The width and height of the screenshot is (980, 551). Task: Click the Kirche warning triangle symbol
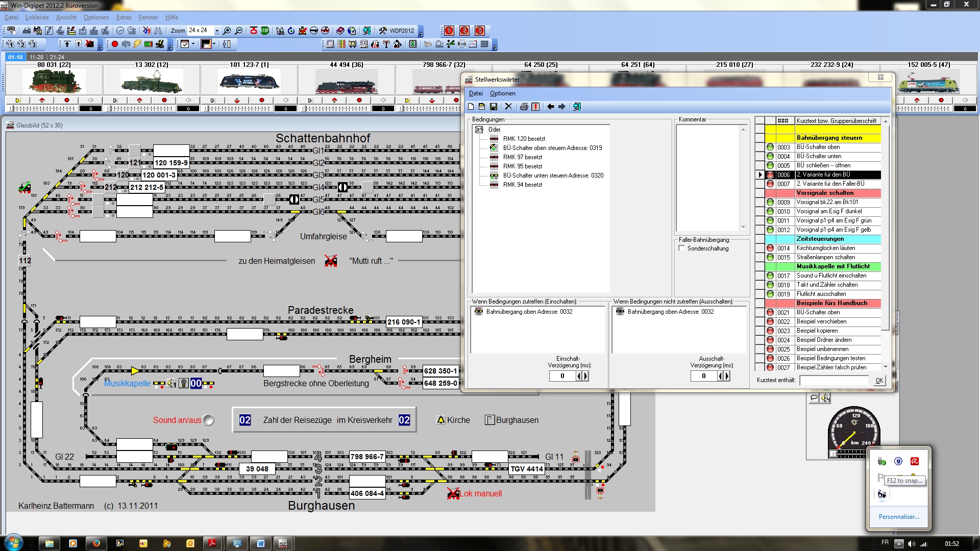[x=441, y=420]
